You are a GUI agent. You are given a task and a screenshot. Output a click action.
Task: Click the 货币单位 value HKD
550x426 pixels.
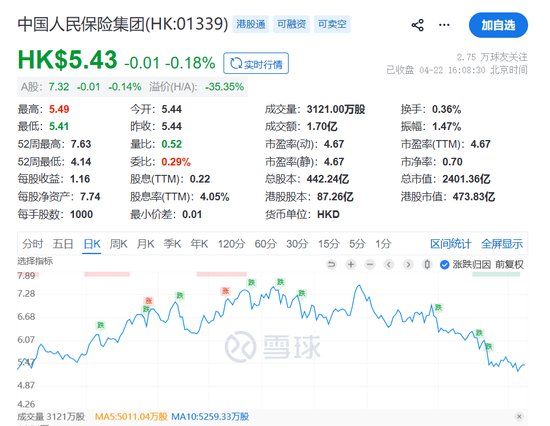point(328,214)
